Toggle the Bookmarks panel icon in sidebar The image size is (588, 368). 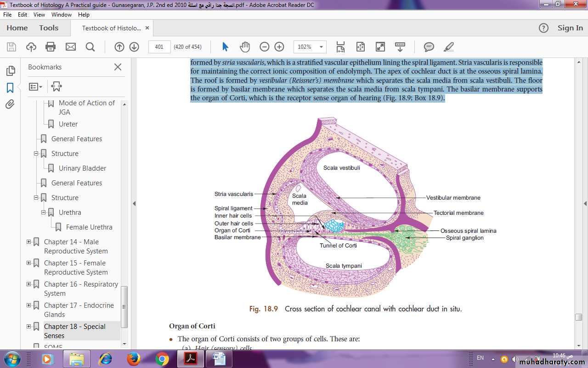(10, 87)
